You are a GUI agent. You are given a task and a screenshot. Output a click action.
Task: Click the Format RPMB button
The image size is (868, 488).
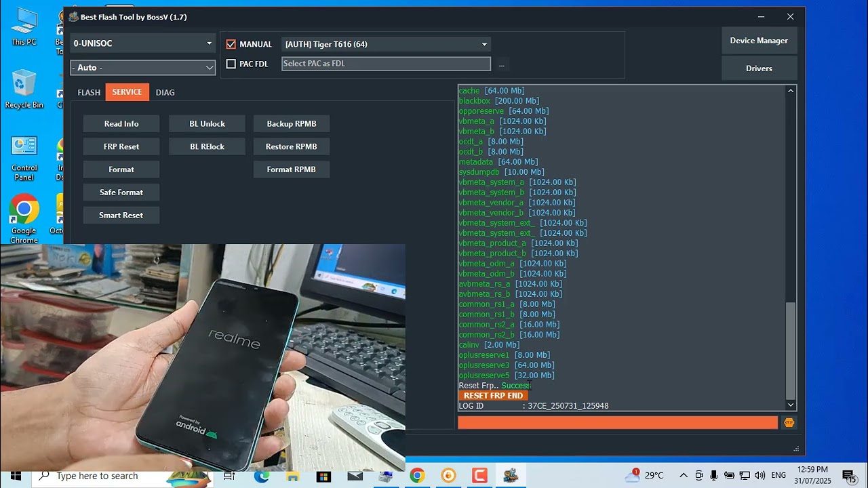tap(292, 169)
